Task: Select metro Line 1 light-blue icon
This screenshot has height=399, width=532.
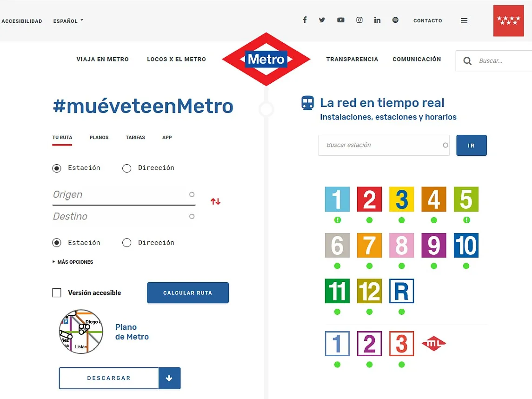Action: [x=337, y=199]
